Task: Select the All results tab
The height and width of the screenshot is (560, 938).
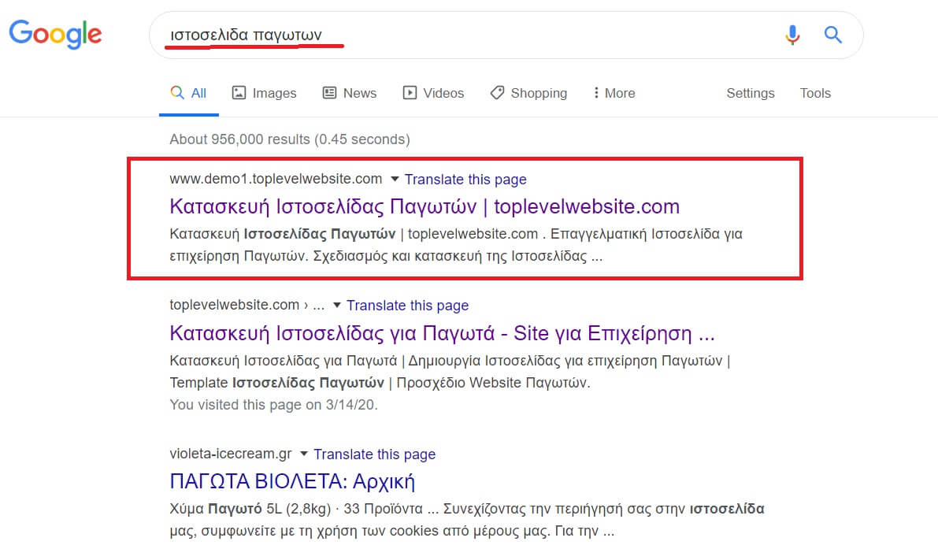Action: (x=188, y=93)
